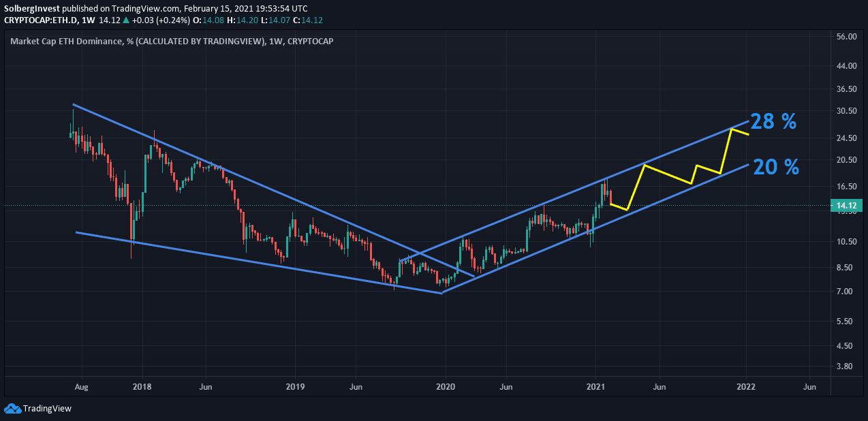
Task: Click the Aug label on time axis
Action: (82, 387)
